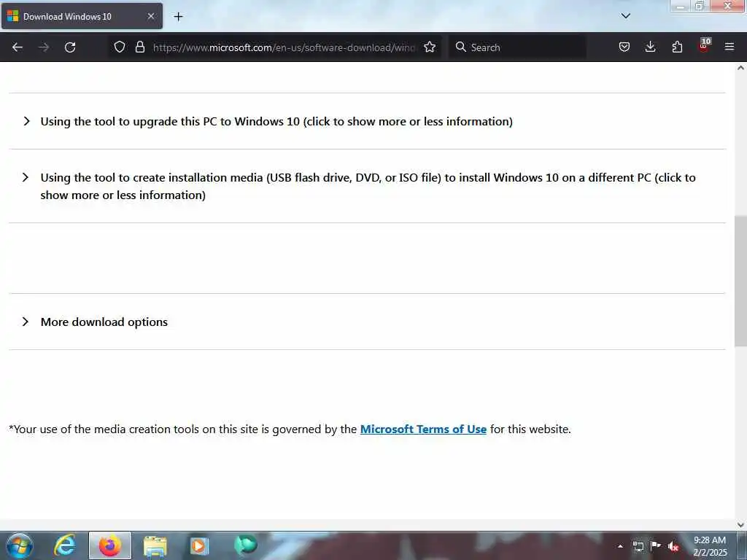Close the Download Windows 10 tab
Viewport: 747px width, 560px height.
tap(150, 16)
